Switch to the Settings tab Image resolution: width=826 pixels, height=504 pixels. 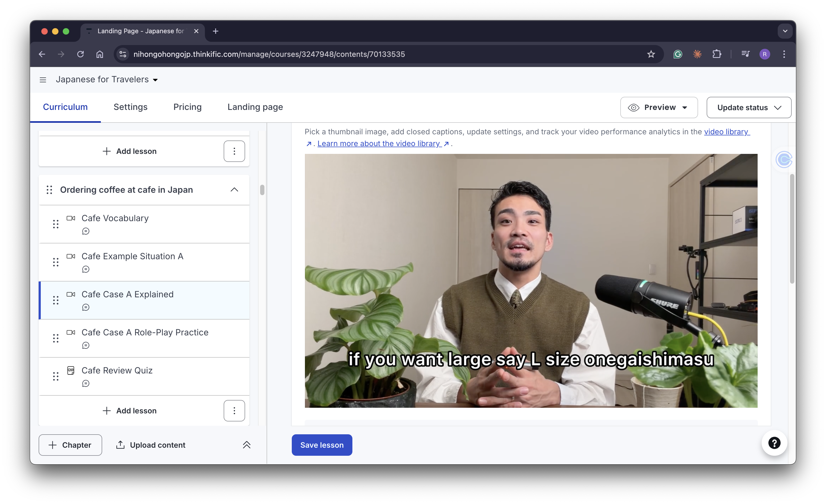point(130,107)
